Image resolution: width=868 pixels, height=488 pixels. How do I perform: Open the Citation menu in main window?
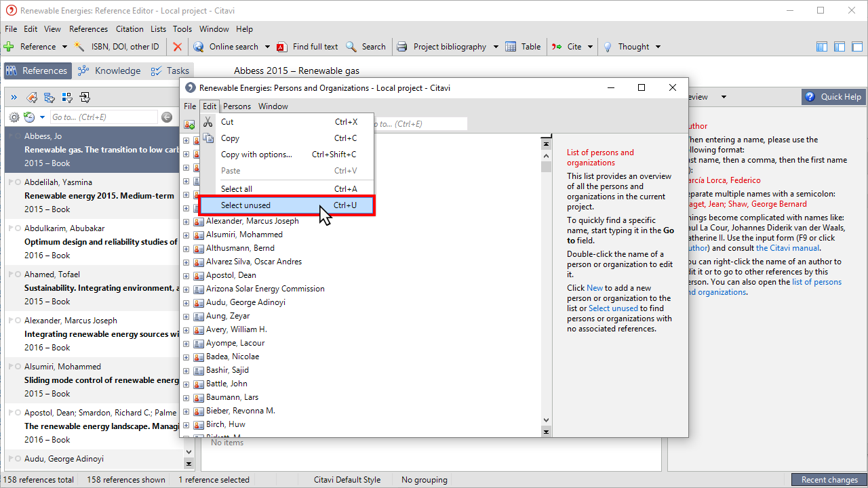pos(130,29)
